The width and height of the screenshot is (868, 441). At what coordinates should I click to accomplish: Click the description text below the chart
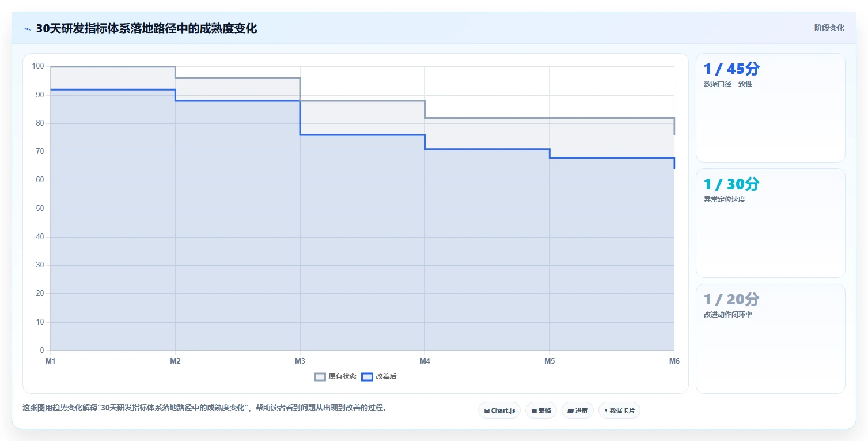click(x=204, y=408)
